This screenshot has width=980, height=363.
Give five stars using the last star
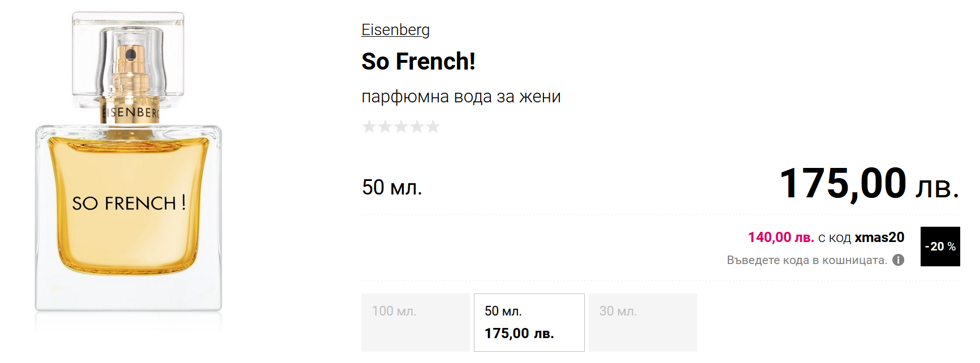pyautogui.click(x=433, y=127)
